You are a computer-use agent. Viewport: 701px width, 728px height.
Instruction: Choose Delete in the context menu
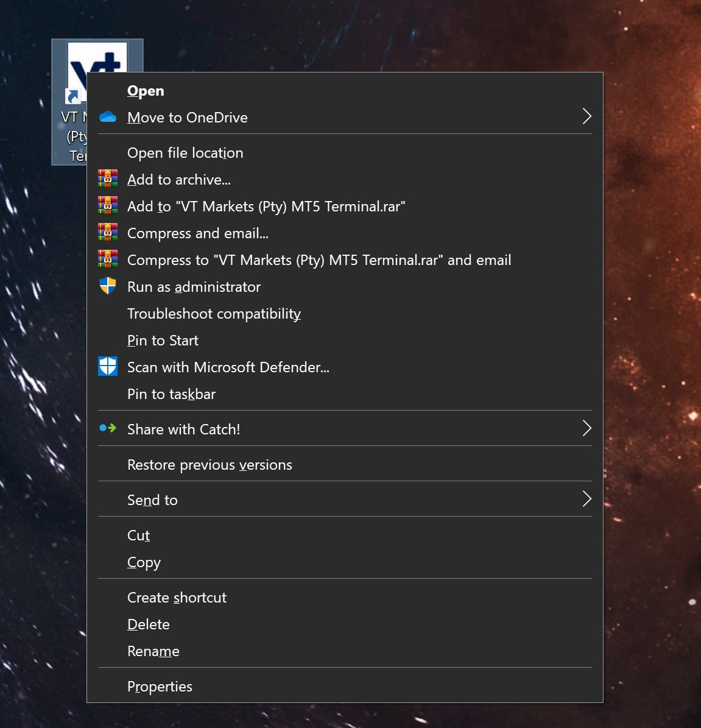345,624
